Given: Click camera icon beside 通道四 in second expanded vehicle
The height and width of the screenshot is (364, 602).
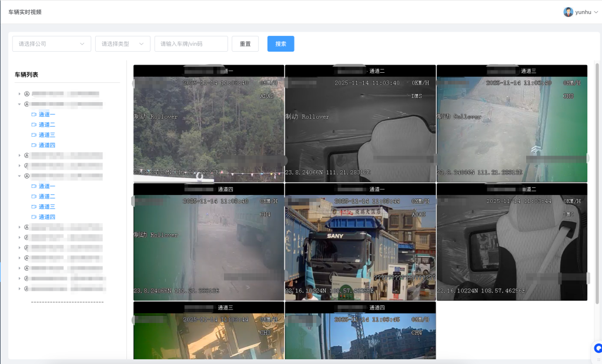Looking at the screenshot, I should [x=34, y=217].
